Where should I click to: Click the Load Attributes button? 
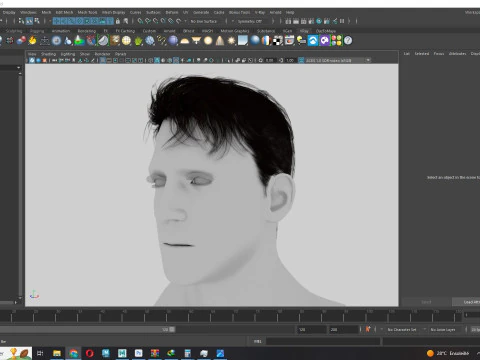click(x=467, y=302)
